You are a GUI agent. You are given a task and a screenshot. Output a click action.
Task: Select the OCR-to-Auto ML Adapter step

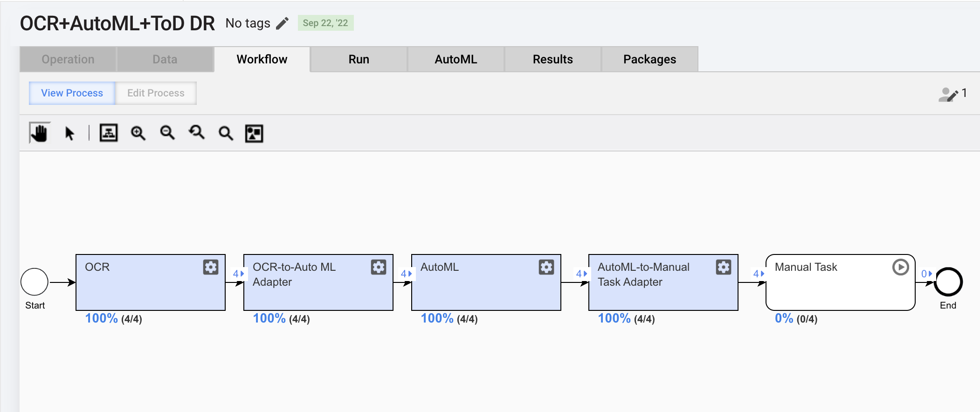point(318,282)
